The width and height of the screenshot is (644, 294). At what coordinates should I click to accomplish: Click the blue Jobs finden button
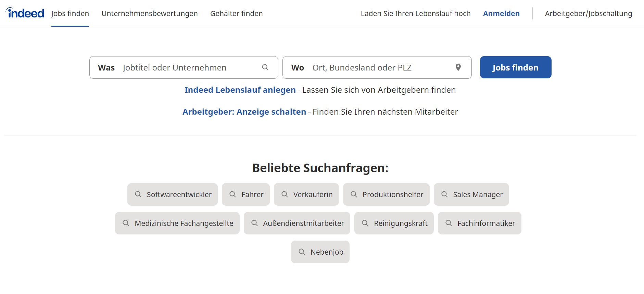[x=516, y=67]
